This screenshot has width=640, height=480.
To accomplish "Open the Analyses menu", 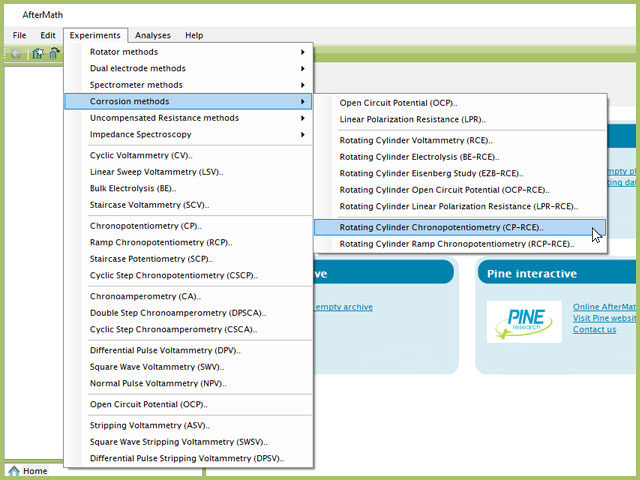I will coord(153,35).
